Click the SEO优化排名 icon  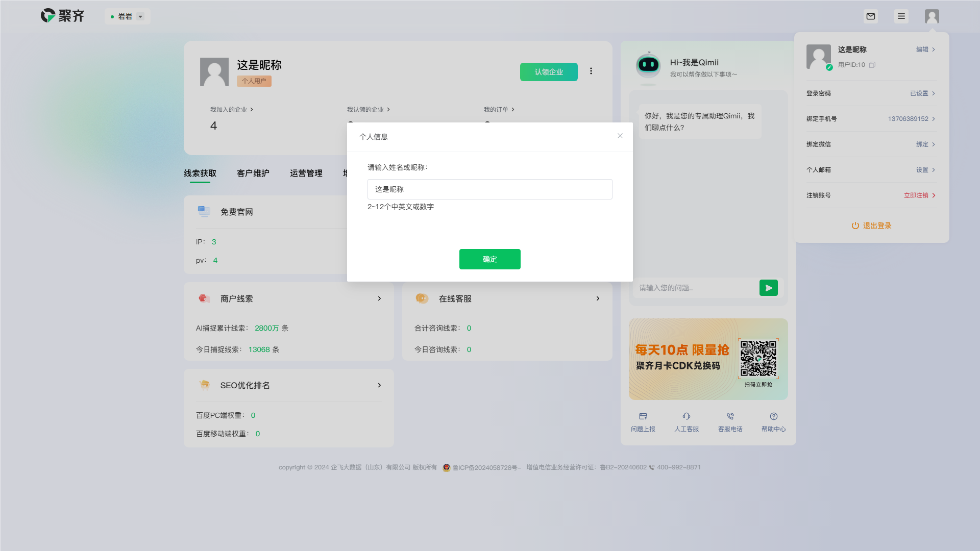click(205, 385)
